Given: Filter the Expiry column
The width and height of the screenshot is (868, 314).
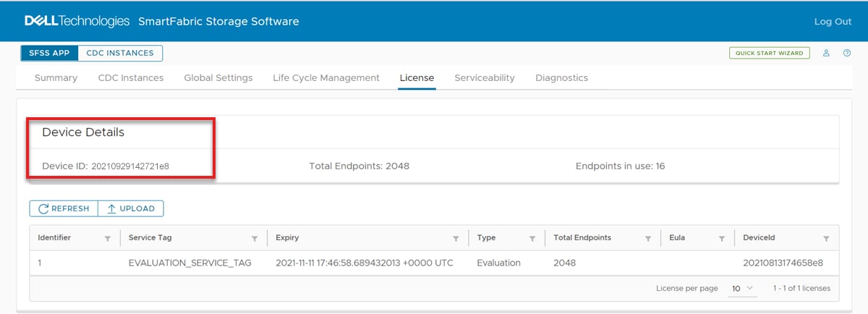Looking at the screenshot, I should [456, 238].
